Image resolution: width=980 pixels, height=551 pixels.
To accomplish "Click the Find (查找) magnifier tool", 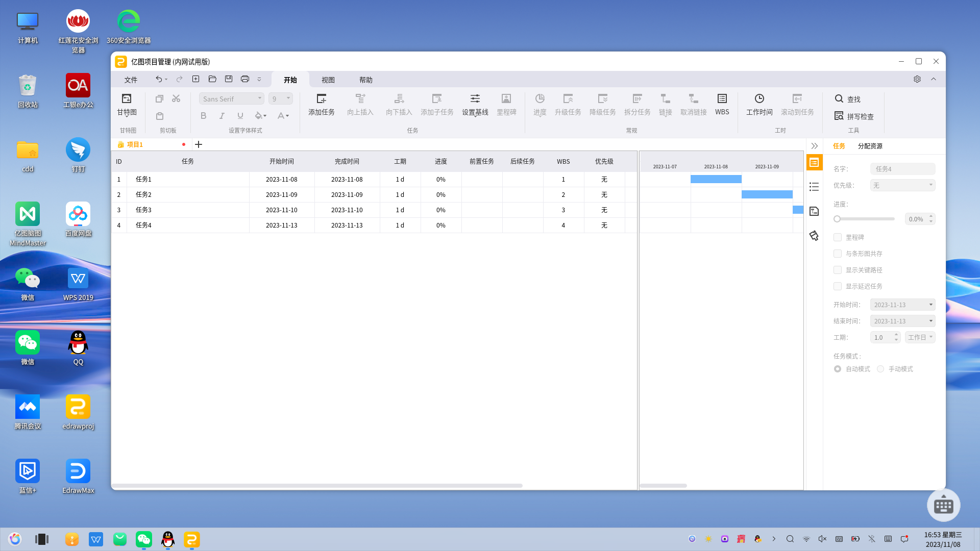I will 847,99.
